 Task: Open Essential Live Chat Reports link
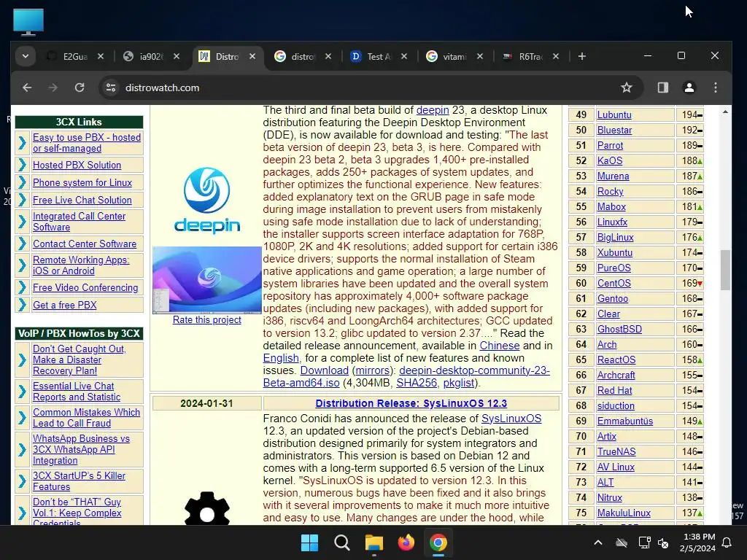pos(76,392)
